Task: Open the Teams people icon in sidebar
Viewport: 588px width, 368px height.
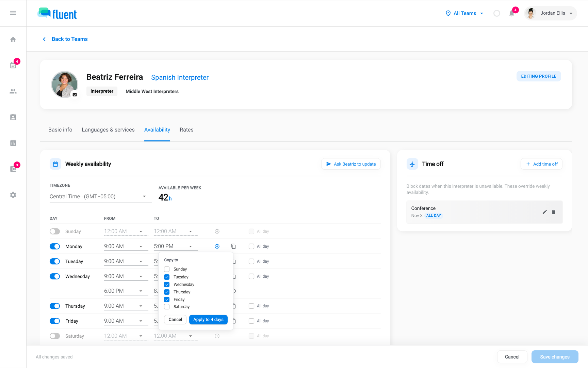Action: (13, 91)
